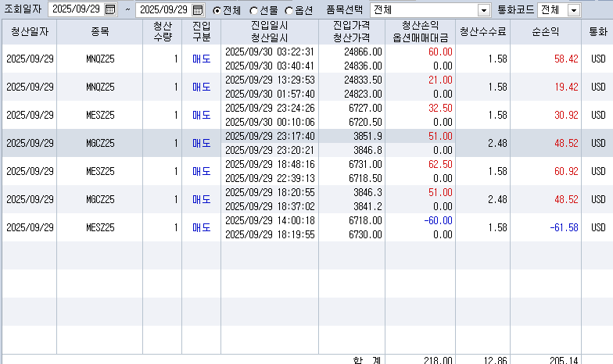
Task: Click exit time 2025/09/29 22:39:13
Action: coord(270,178)
